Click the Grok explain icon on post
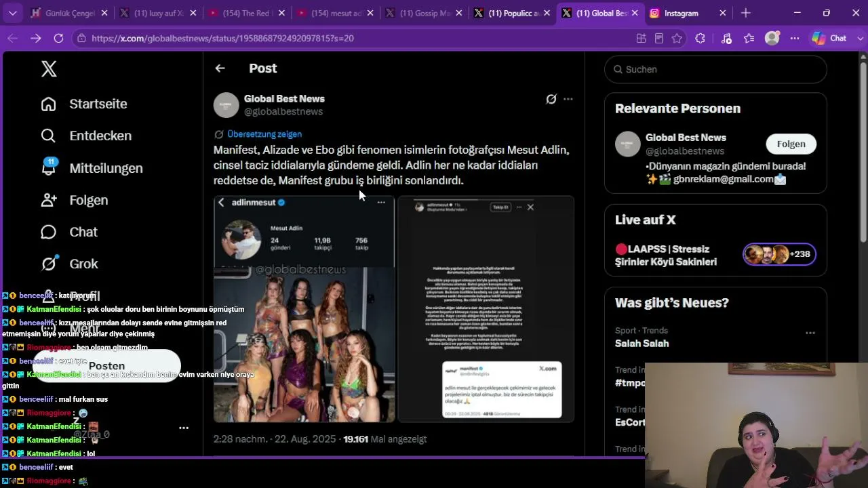Screen dimensions: 868x488 (551, 99)
